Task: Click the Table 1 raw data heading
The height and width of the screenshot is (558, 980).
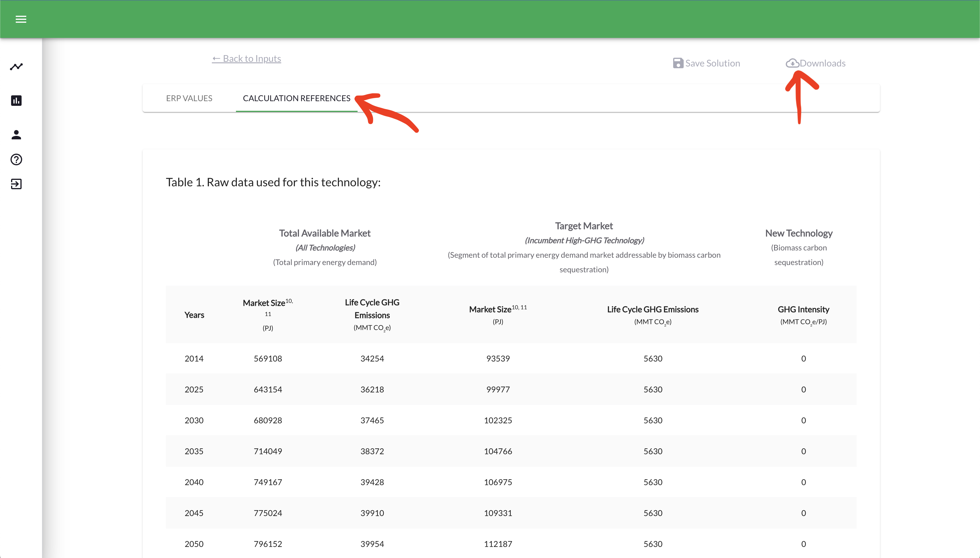Action: coord(273,182)
